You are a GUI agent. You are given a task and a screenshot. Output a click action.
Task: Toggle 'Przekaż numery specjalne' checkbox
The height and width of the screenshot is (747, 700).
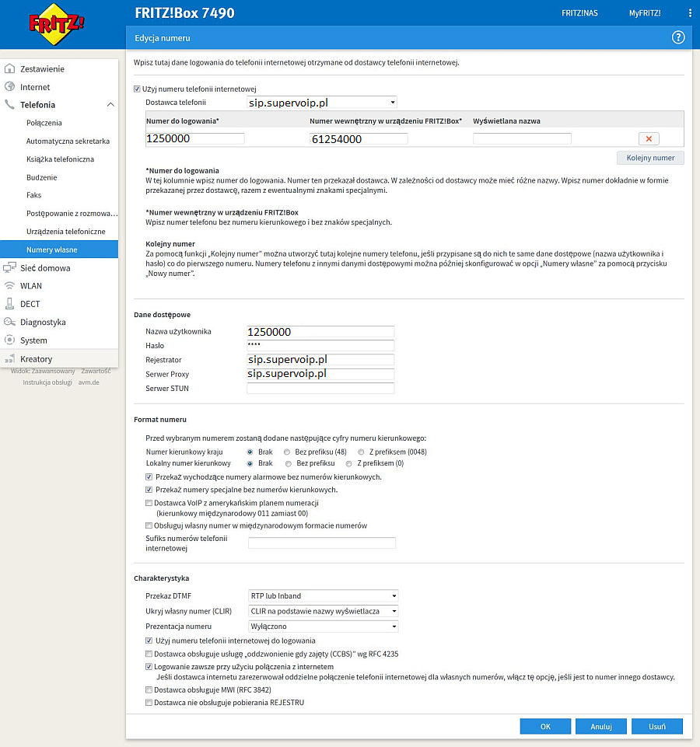pyautogui.click(x=149, y=490)
